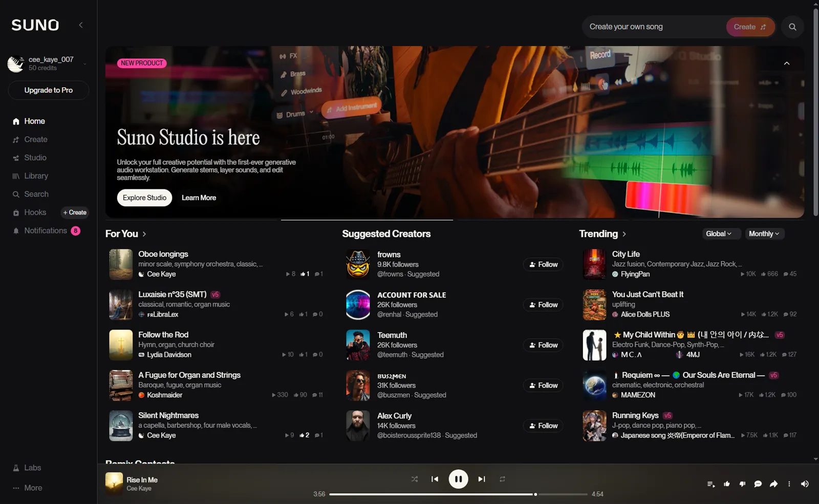Pause the currently playing song

pyautogui.click(x=458, y=479)
